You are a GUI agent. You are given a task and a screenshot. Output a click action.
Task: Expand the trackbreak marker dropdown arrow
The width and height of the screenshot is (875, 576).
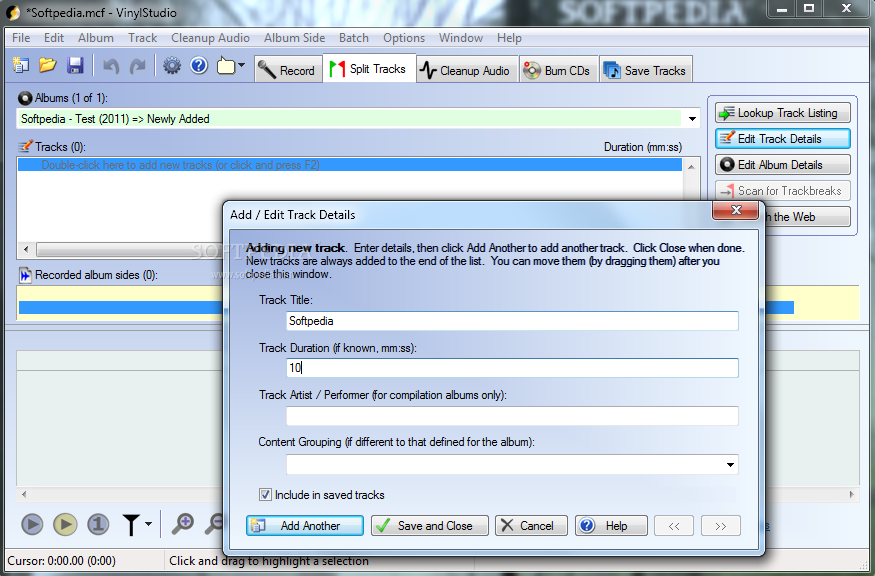pyautogui.click(x=148, y=524)
